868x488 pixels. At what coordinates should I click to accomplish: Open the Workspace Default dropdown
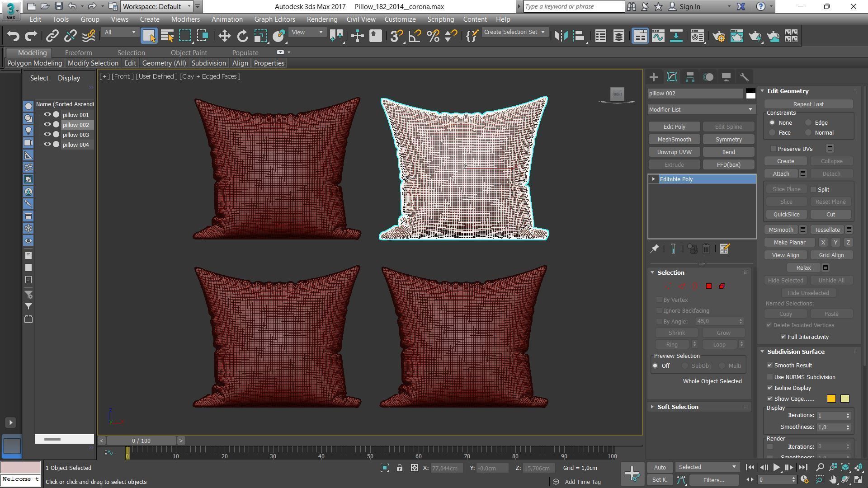point(157,6)
